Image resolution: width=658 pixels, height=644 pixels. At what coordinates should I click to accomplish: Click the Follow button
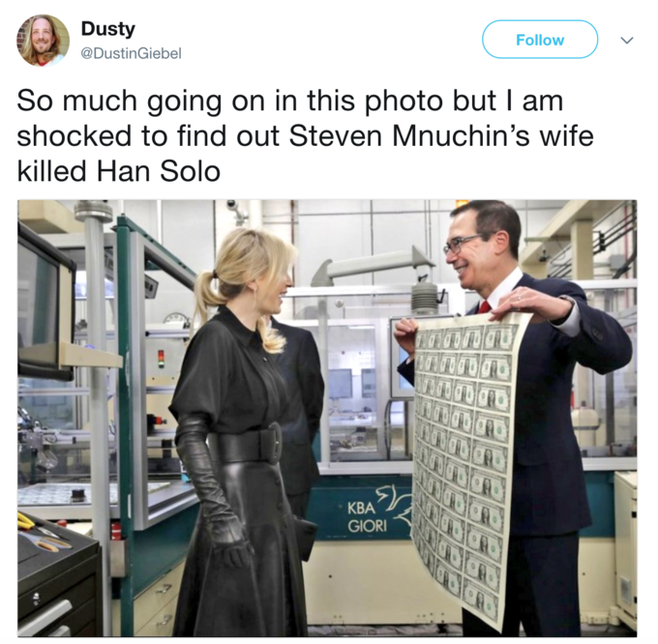540,40
